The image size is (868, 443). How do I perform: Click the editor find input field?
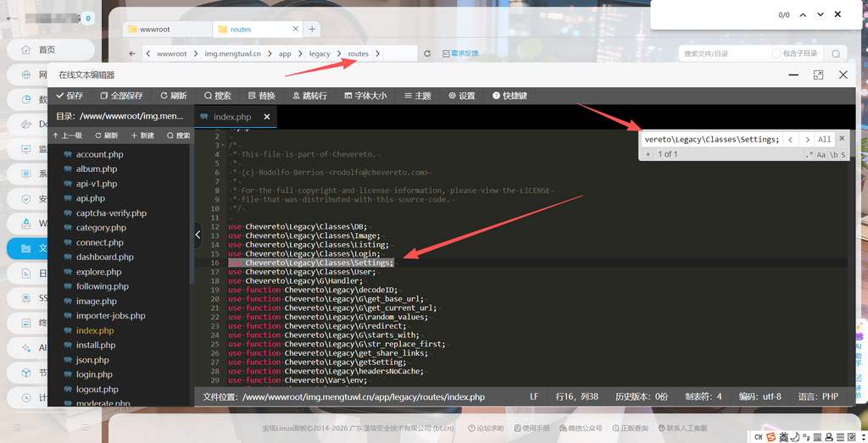pos(711,140)
